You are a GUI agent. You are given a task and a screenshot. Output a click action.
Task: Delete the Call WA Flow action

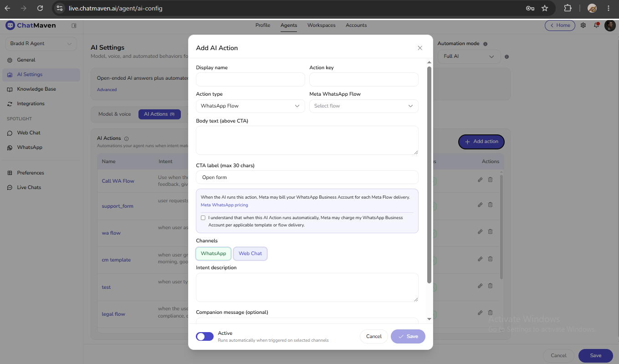[x=490, y=179]
